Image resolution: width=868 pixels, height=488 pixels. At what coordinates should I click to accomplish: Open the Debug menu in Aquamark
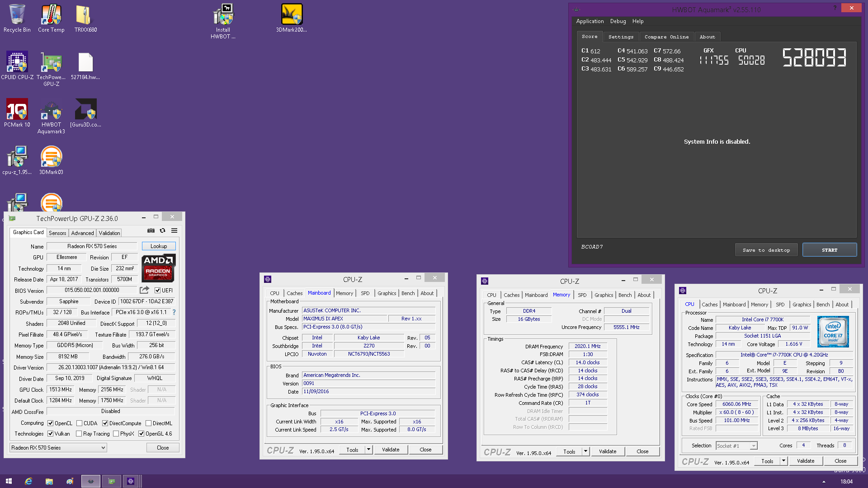point(618,21)
